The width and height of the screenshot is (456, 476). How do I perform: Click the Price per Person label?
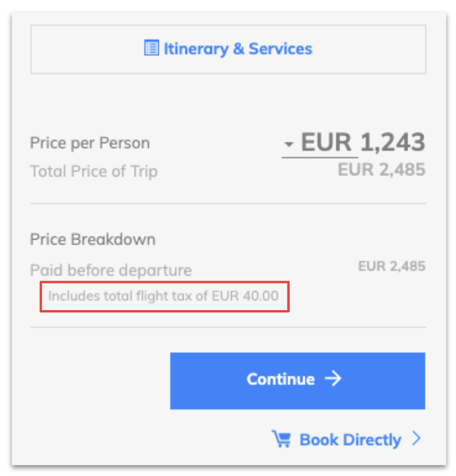[x=90, y=143]
